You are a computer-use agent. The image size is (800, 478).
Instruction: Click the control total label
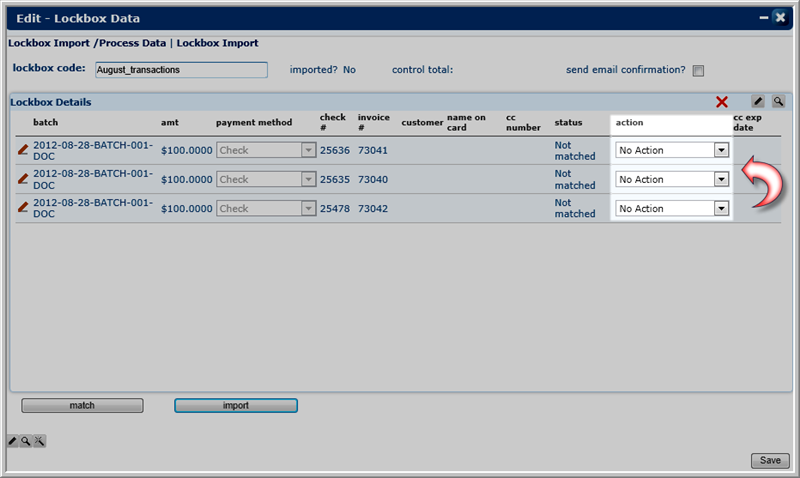(422, 70)
